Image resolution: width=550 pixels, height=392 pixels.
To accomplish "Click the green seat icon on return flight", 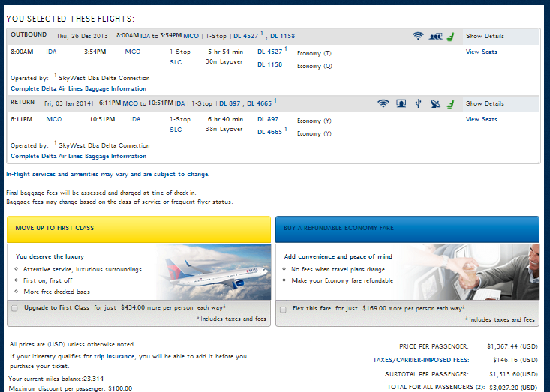I will pyautogui.click(x=451, y=104).
